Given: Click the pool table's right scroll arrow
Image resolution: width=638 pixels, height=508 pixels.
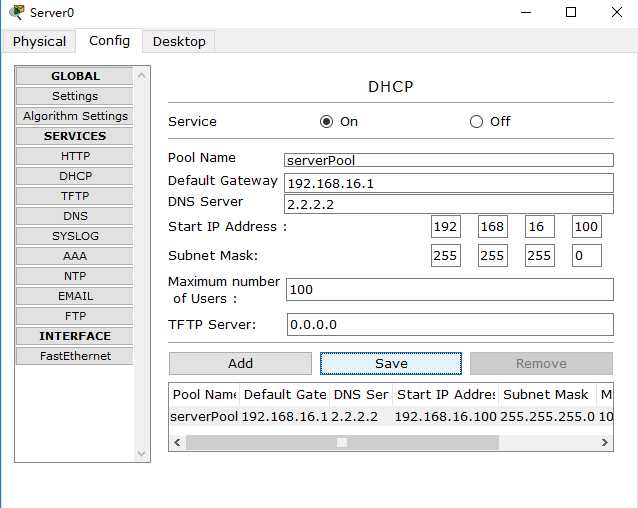Looking at the screenshot, I should pyautogui.click(x=605, y=443).
